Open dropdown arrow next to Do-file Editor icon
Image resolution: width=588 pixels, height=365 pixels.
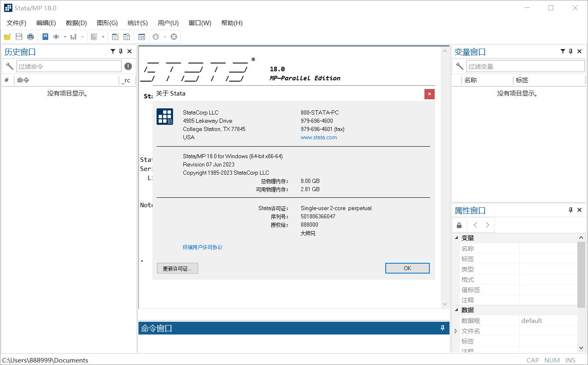[x=103, y=37]
